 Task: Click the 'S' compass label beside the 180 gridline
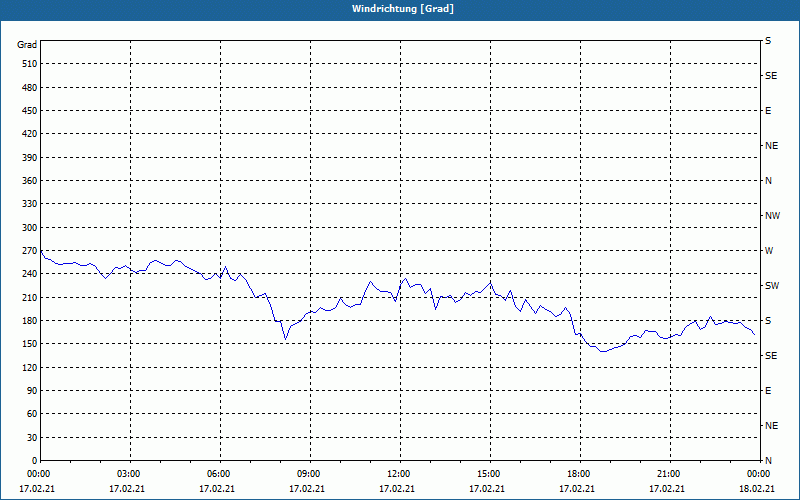click(768, 320)
